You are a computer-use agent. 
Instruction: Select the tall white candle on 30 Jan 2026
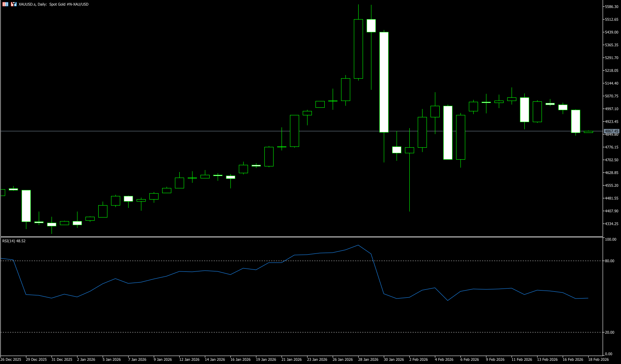pos(384,82)
